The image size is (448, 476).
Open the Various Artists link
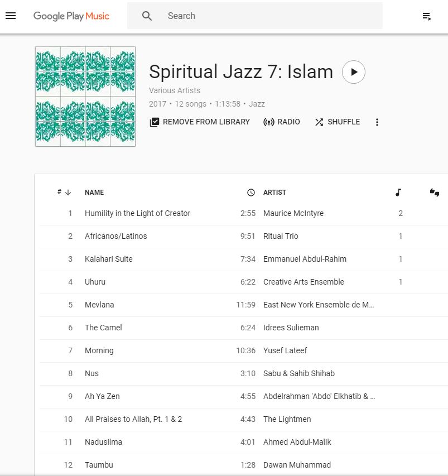[x=175, y=90]
